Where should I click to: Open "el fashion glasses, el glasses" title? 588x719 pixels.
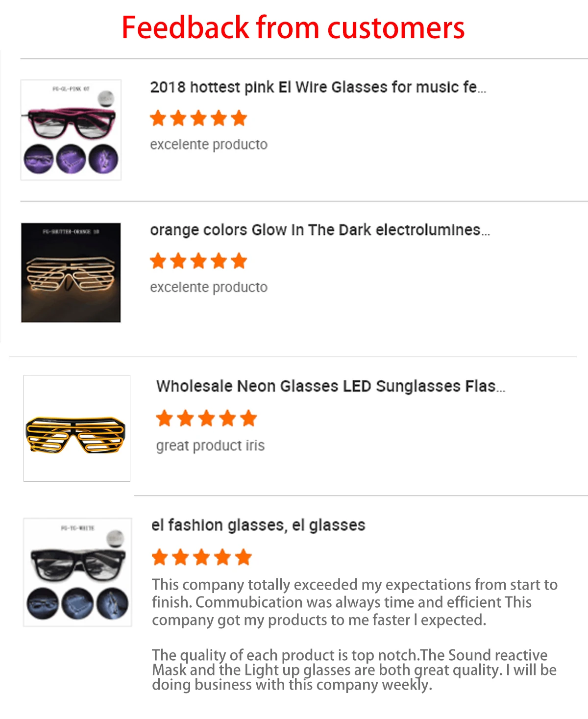(258, 525)
